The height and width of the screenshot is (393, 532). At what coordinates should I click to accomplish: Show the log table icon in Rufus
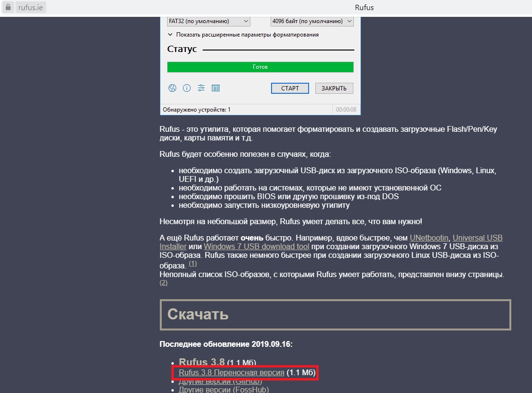(215, 88)
